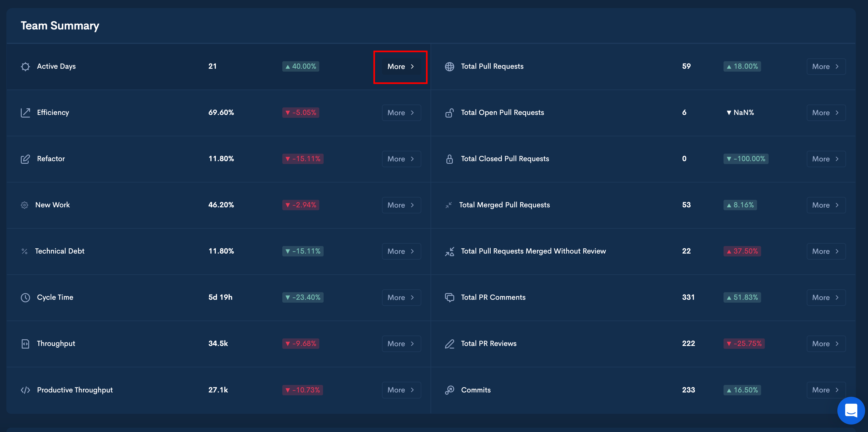This screenshot has width=868, height=432.
Task: Click the Cycle Time clock icon
Action: coord(25,298)
